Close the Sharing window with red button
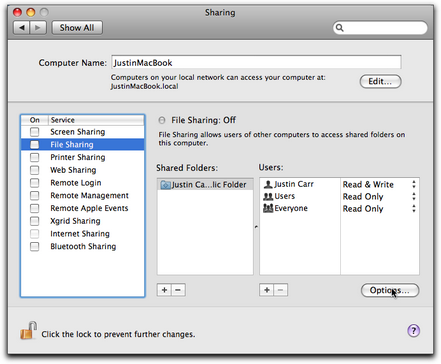Image resolution: width=441 pixels, height=364 pixels. tap(17, 13)
